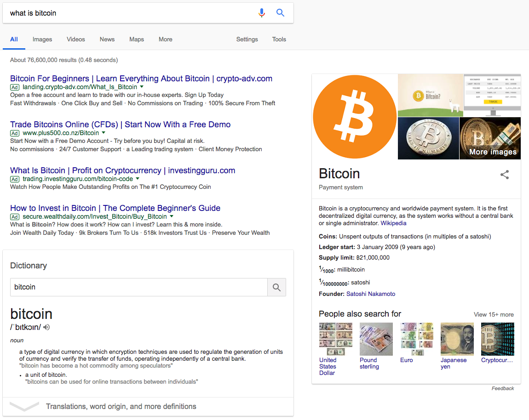Viewport: 529px width, 420px height.
Task: Switch to the News tab
Action: pos(107,40)
